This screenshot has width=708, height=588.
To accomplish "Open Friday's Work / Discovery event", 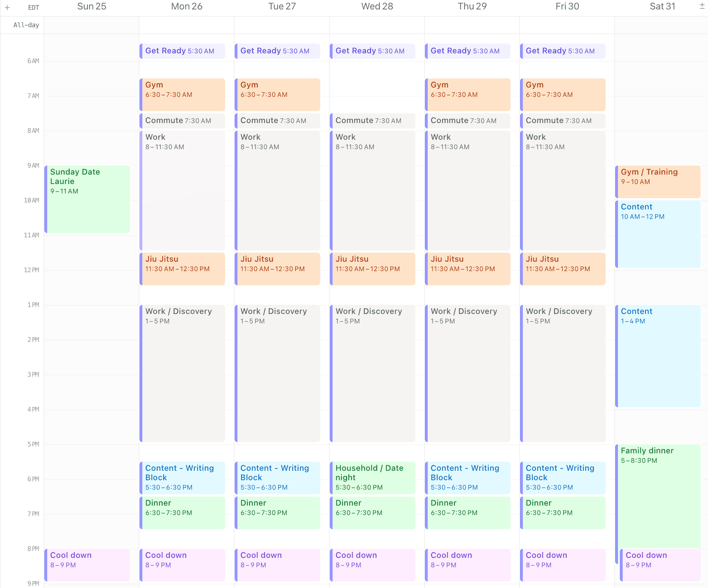I will (x=563, y=373).
